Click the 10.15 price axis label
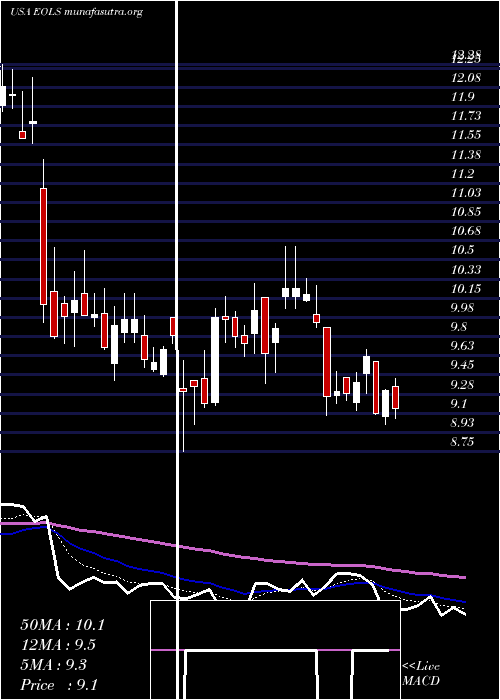The height and width of the screenshot is (700, 500). pos(466,289)
